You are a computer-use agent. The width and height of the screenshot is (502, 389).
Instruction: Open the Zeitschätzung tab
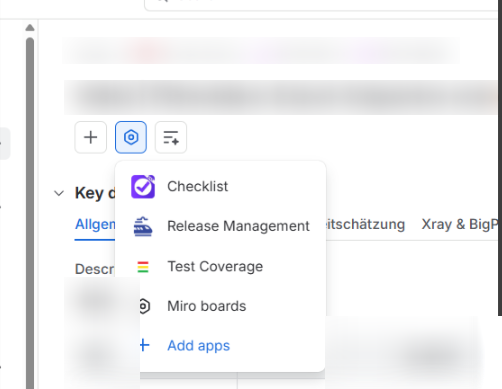point(365,224)
